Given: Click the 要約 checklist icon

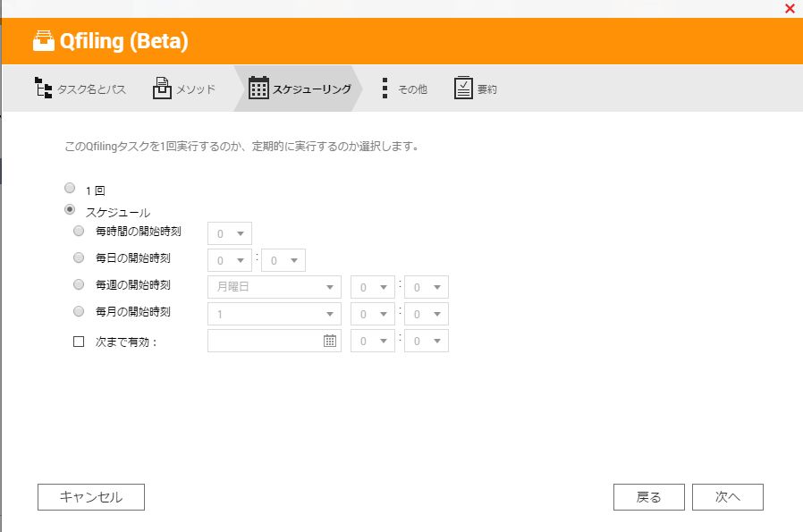Looking at the screenshot, I should 463,88.
